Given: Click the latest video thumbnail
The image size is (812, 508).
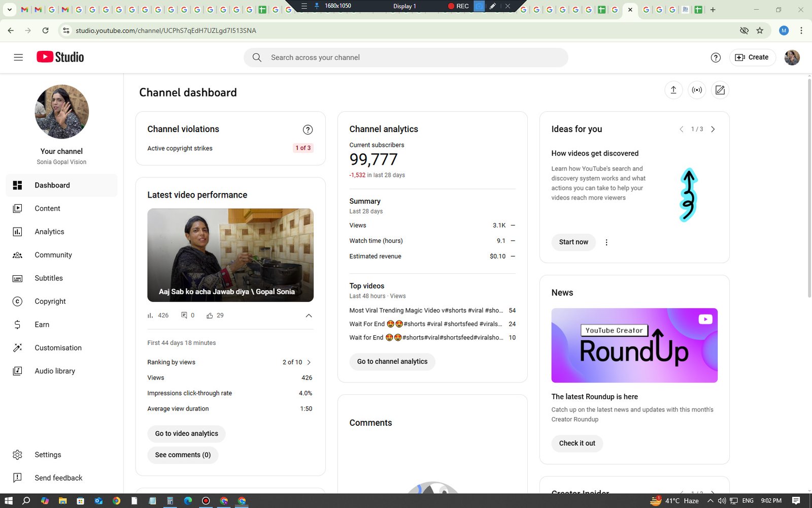Looking at the screenshot, I should 230,255.
